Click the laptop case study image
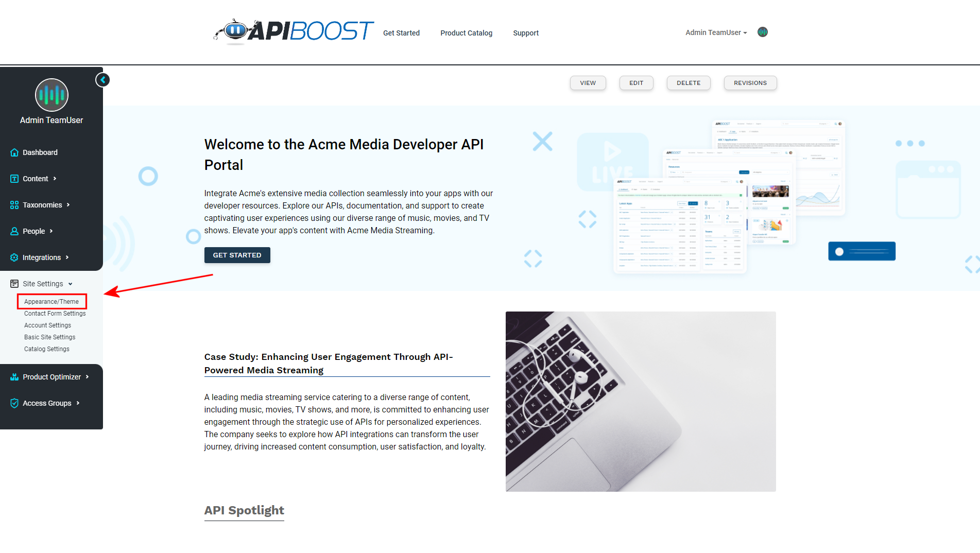This screenshot has height=553, width=980. pos(641,402)
